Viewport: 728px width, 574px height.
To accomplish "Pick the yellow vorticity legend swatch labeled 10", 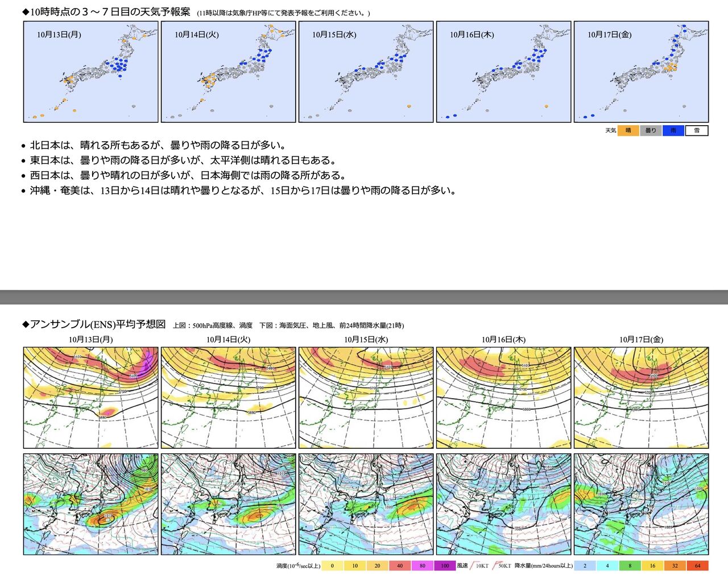I will [355, 565].
